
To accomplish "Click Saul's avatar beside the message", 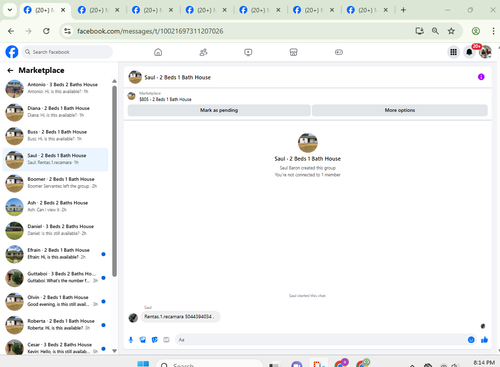I will (x=133, y=318).
